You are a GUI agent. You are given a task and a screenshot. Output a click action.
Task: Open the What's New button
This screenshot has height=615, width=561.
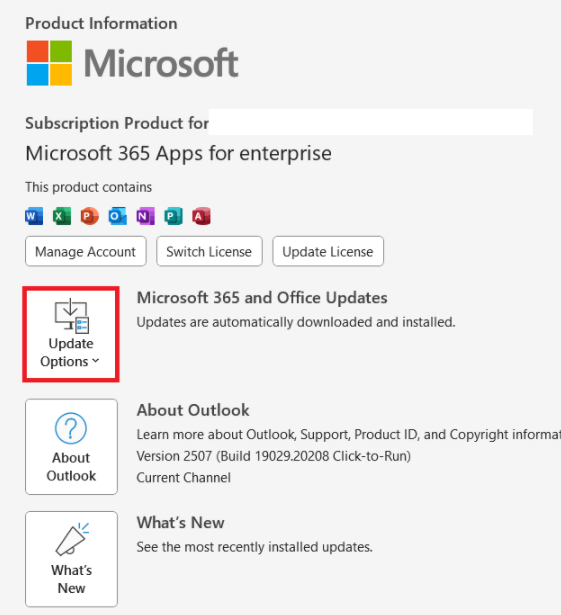point(71,559)
